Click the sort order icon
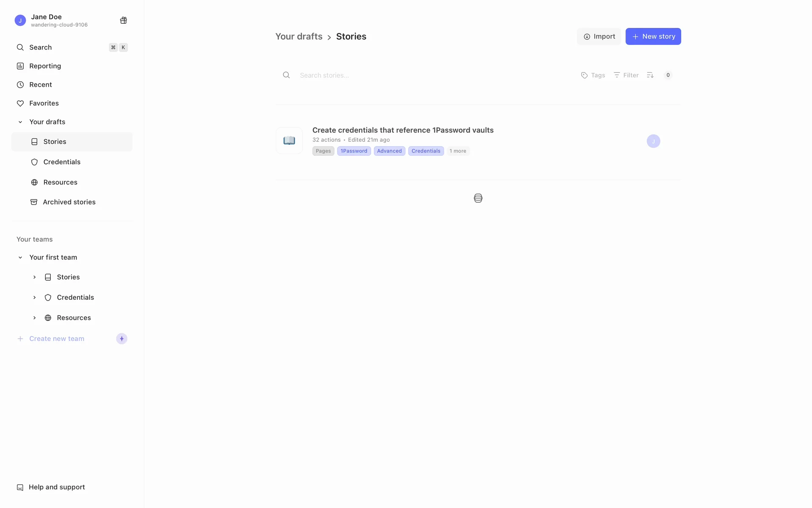The width and height of the screenshot is (812, 508). pyautogui.click(x=650, y=75)
